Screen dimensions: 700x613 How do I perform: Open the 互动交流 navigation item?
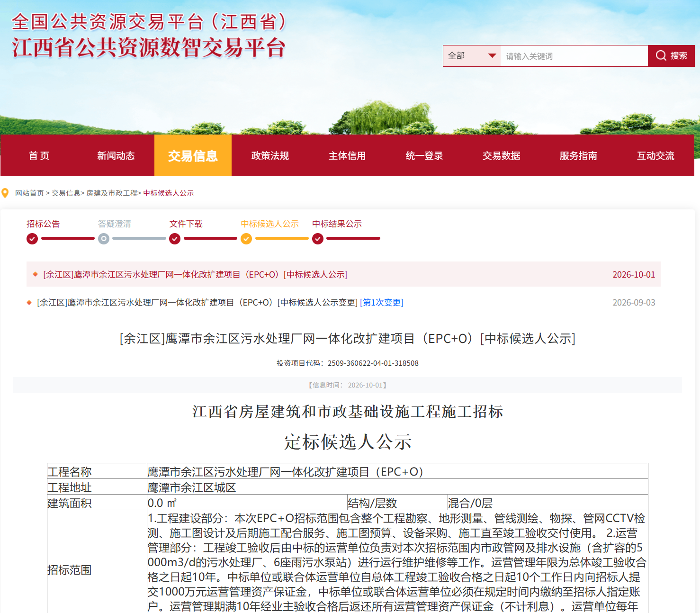click(x=655, y=155)
